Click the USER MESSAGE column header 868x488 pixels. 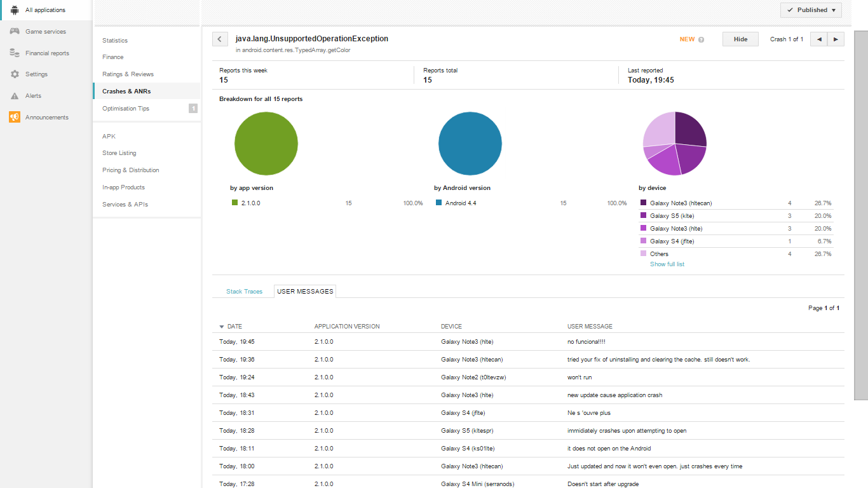590,327
